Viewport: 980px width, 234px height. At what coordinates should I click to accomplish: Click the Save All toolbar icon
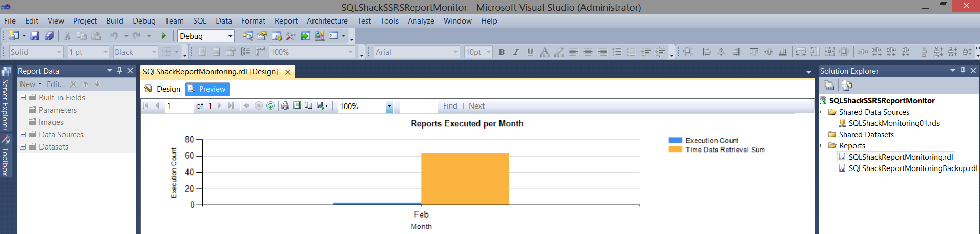coord(49,36)
